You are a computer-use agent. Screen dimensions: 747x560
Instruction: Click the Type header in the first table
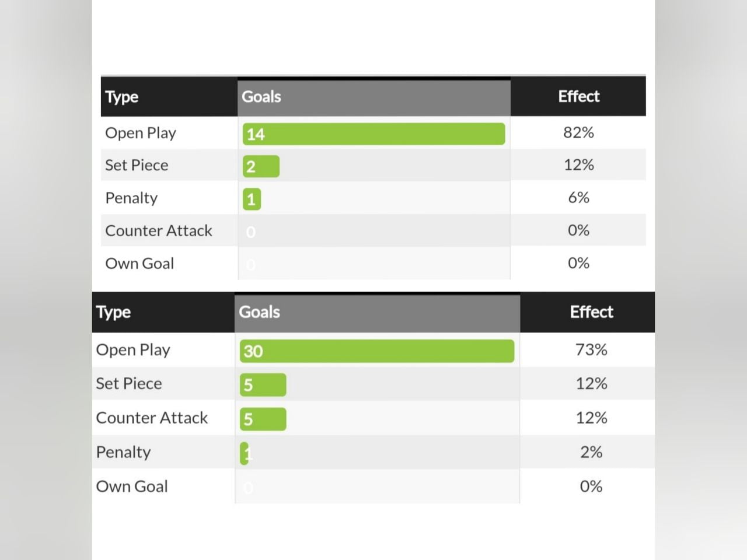(122, 97)
